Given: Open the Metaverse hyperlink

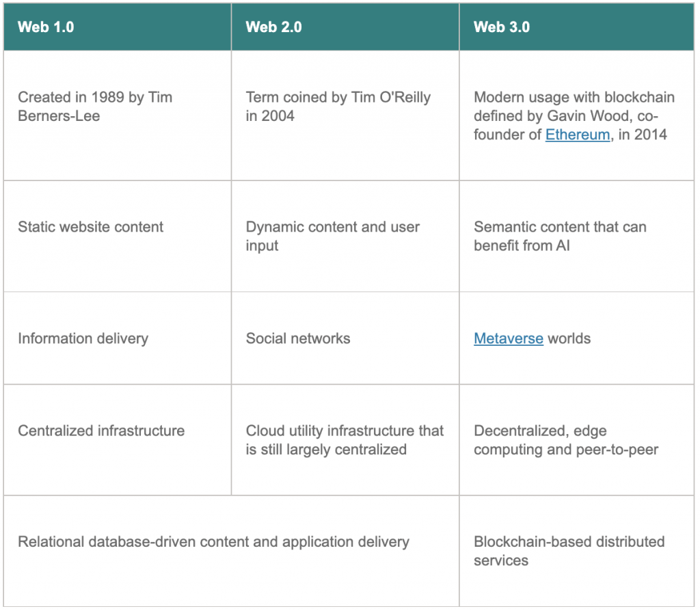Looking at the screenshot, I should pos(509,338).
